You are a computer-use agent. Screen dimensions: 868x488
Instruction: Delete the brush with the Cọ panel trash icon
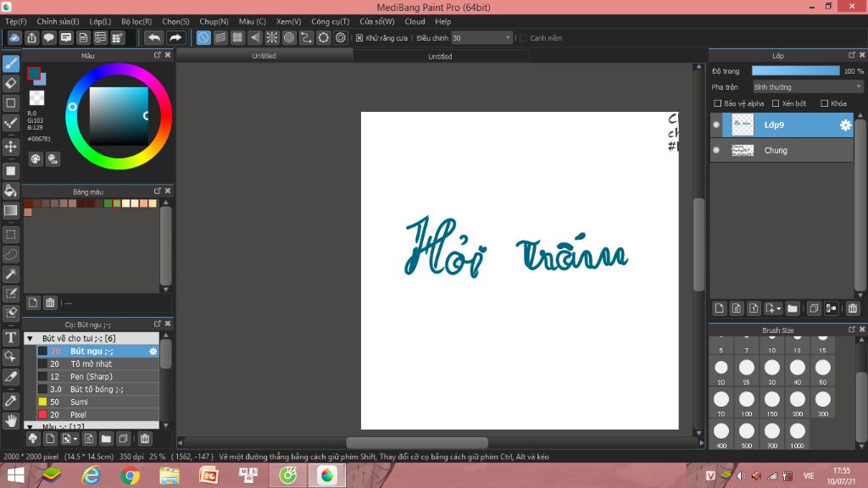point(144,439)
